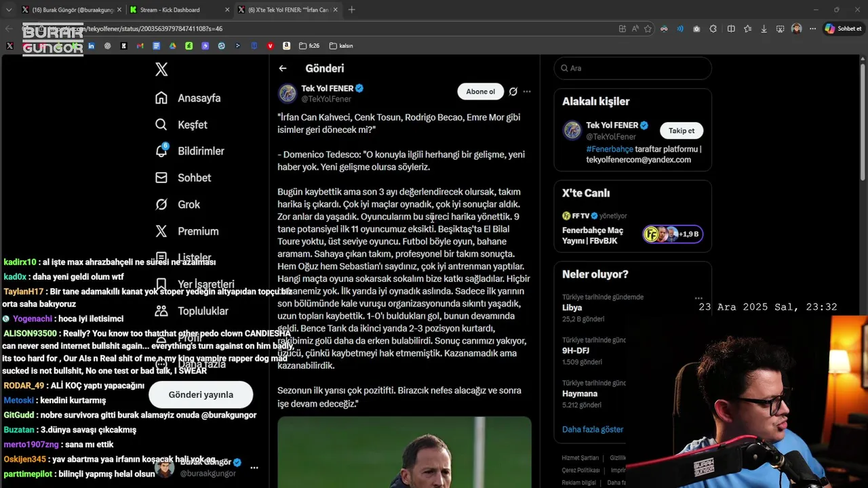Toggle Split screen icon in toolbar
The image size is (868, 488).
coord(731,28)
